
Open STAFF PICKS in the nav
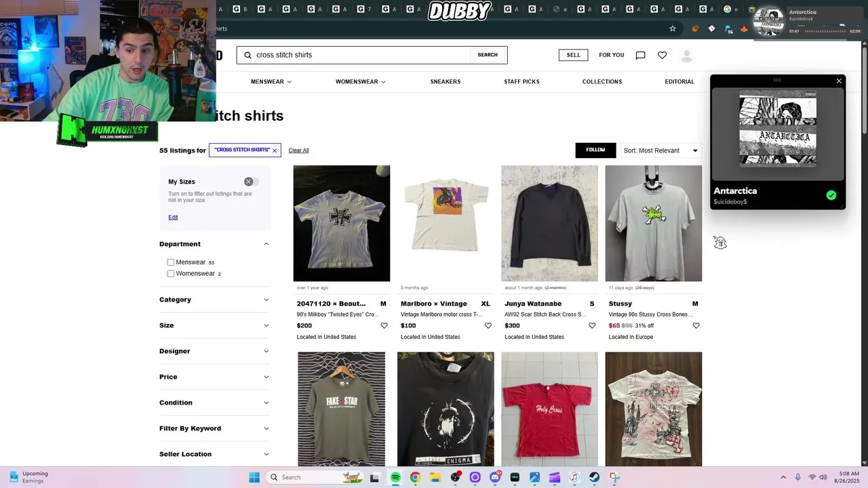point(521,81)
